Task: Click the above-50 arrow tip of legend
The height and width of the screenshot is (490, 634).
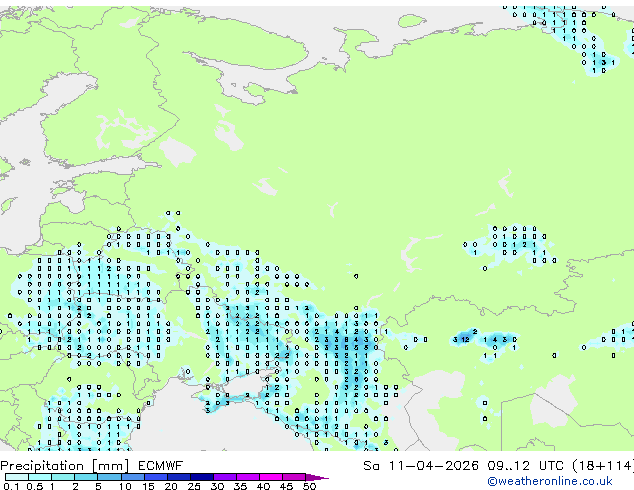Action: [x=317, y=478]
